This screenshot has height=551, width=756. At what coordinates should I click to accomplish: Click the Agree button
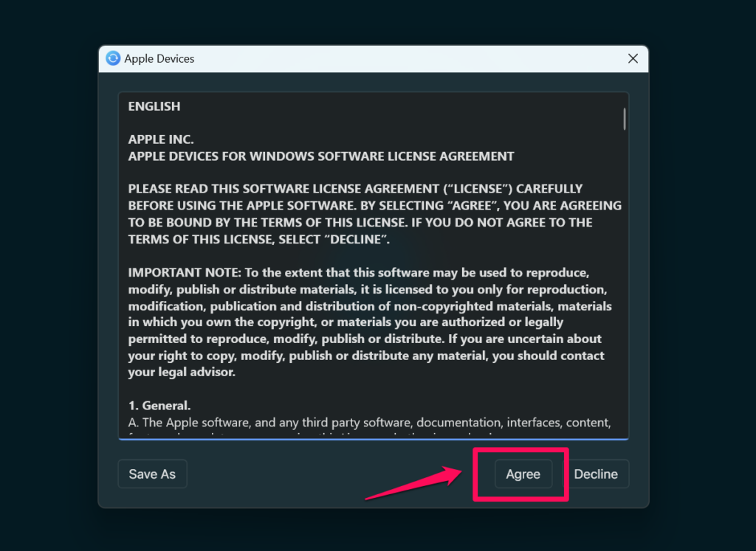click(x=523, y=474)
